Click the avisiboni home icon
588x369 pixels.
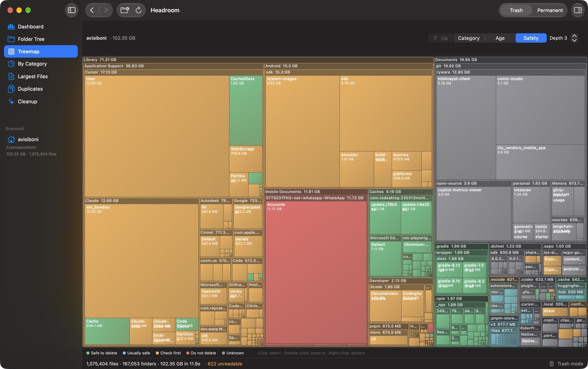[x=11, y=139]
